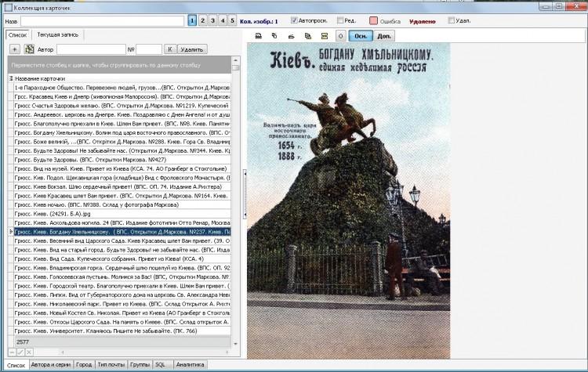Click the horizontal scrollbar under the list
This screenshot has width=588, height=372.
[144, 352]
